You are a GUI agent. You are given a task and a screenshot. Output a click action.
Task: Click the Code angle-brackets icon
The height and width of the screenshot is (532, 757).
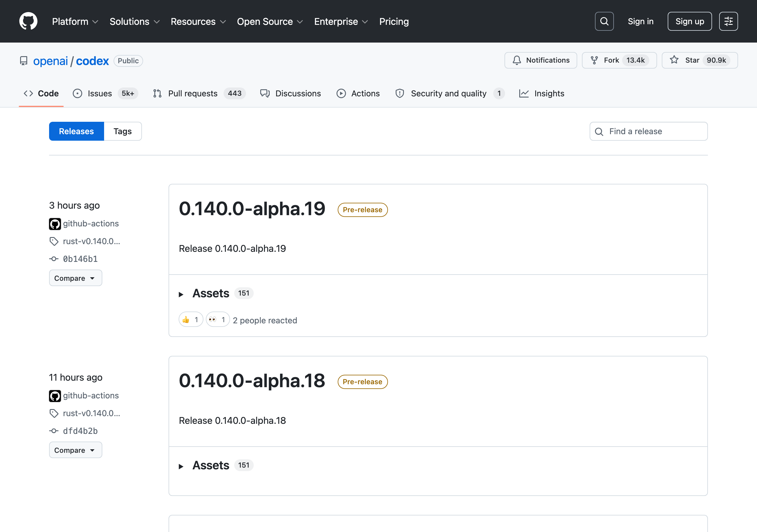coord(28,94)
